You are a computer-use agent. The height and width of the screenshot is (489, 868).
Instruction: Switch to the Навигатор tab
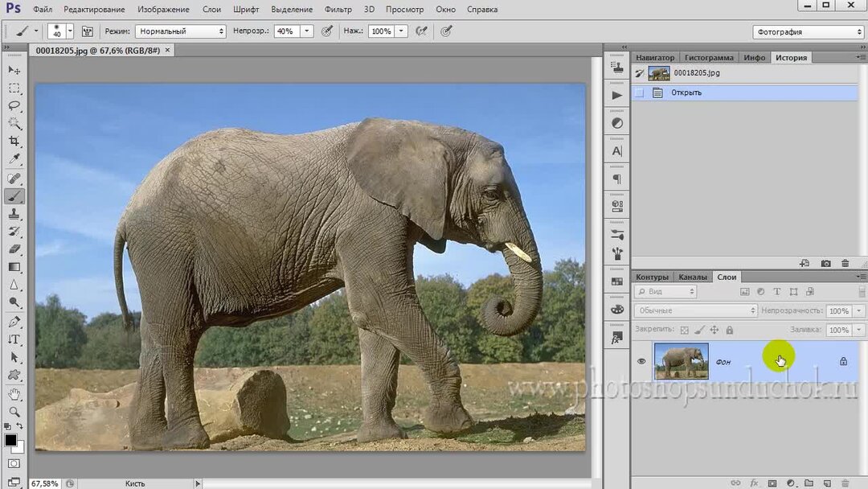point(655,58)
